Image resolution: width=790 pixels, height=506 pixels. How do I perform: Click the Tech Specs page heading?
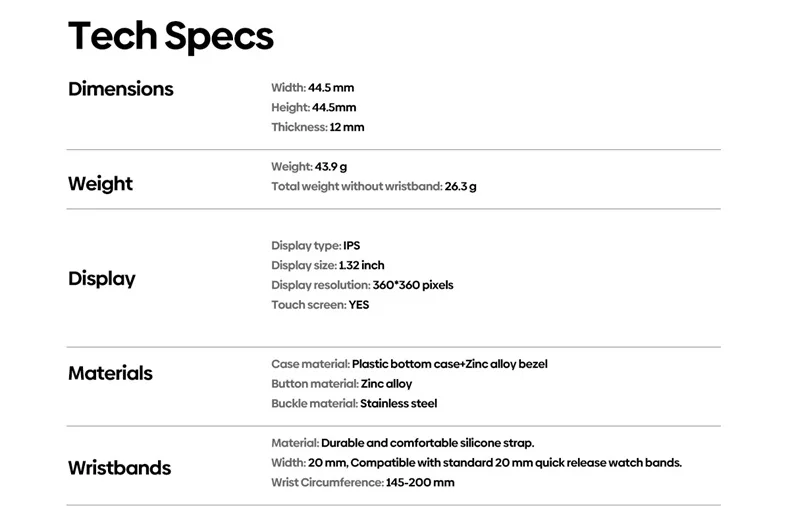(x=170, y=36)
